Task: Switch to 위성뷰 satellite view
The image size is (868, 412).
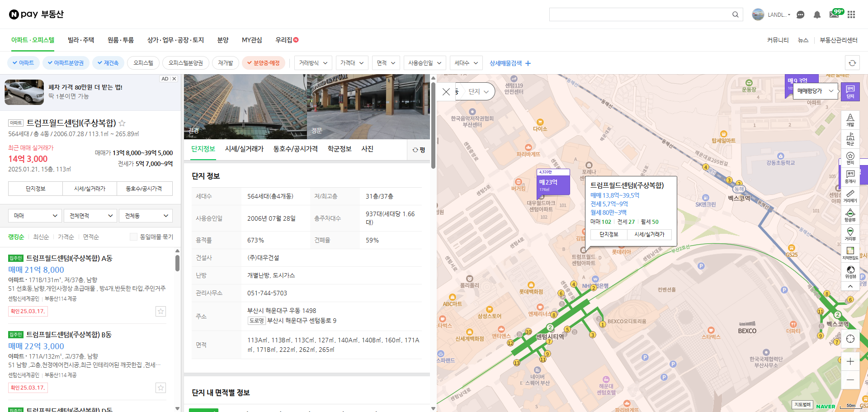Action: click(850, 272)
